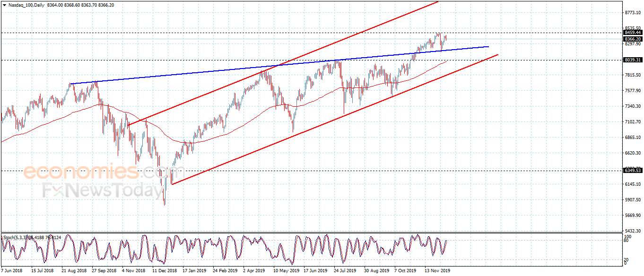This screenshot has width=644, height=276.
Task: Click the 17 Jun 2019 date label
Action: (x=315, y=271)
